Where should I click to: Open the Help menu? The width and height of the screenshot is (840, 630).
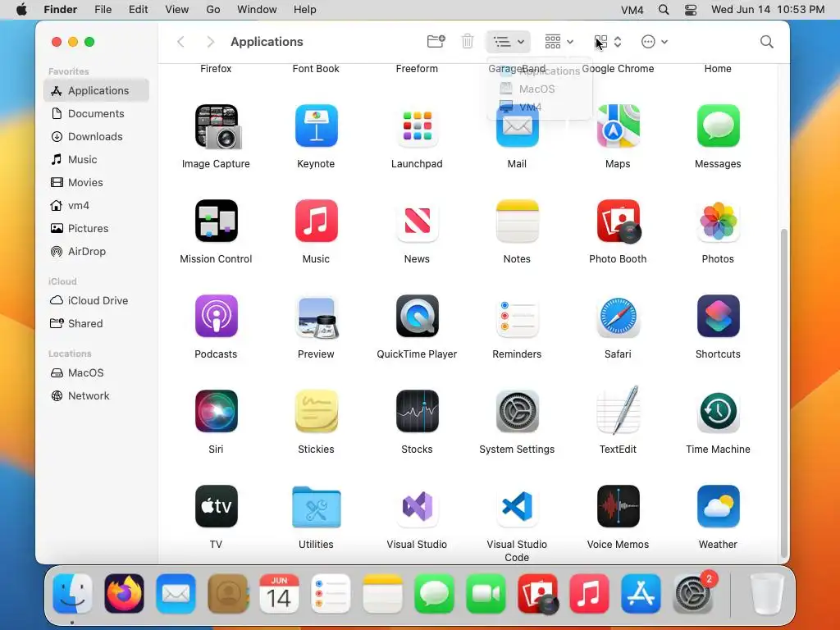click(305, 10)
